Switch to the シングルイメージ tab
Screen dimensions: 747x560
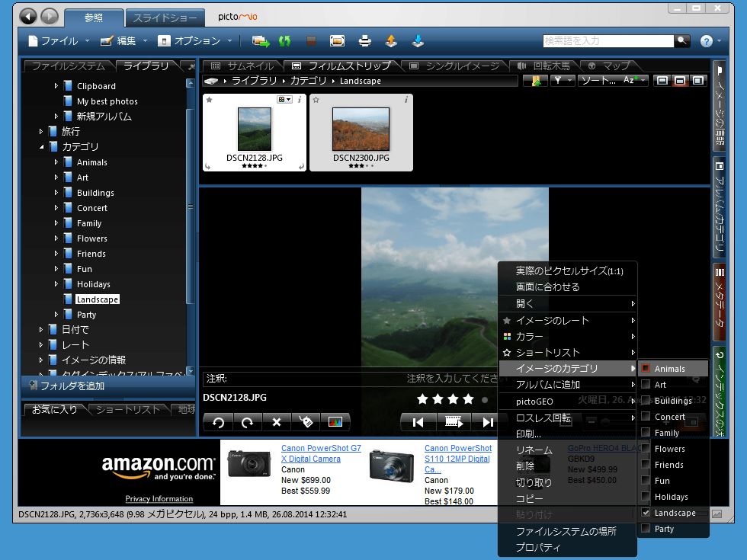[x=455, y=66]
